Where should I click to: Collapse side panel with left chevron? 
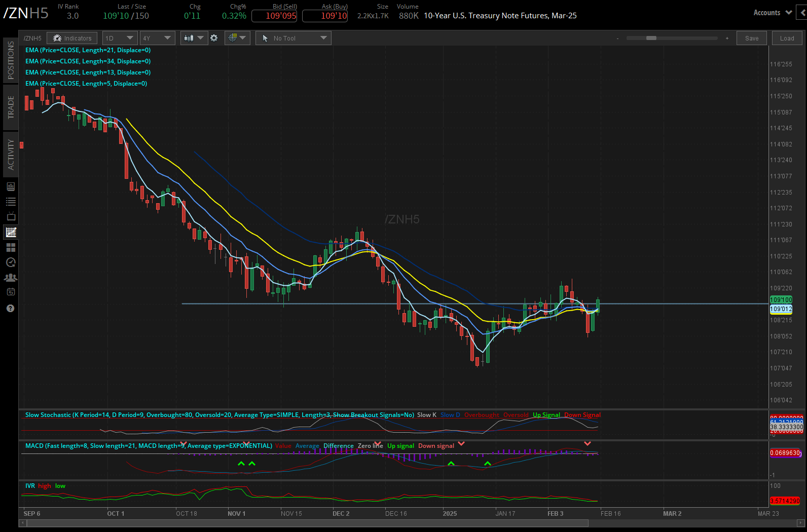803,13
